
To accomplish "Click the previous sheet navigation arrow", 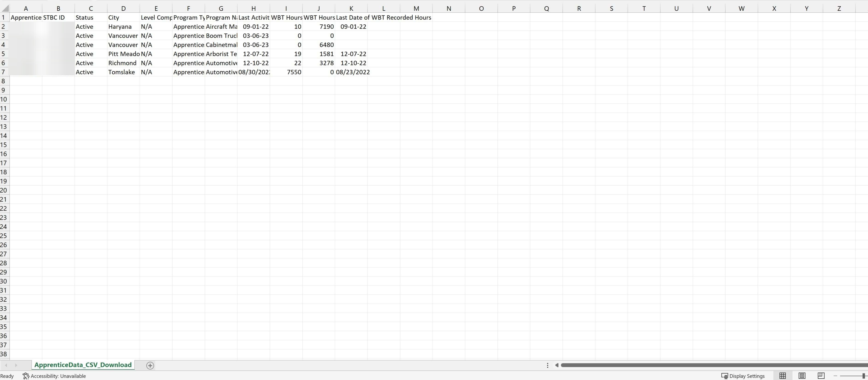I will [6, 365].
